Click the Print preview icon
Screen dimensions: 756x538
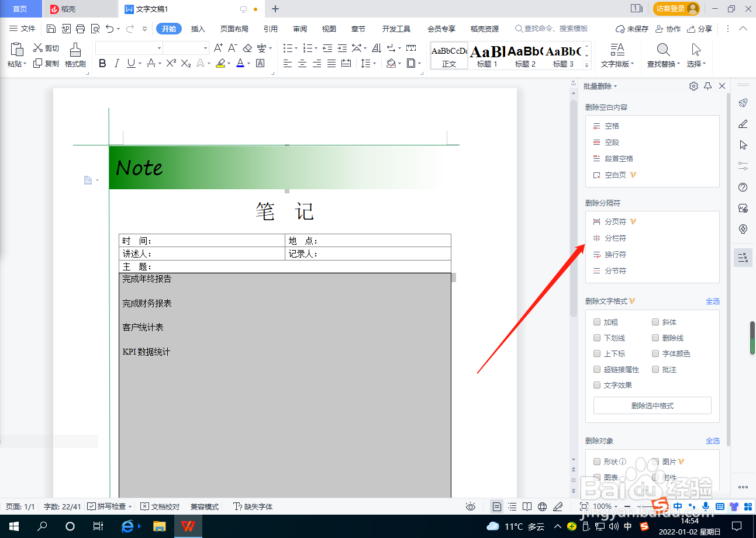pyautogui.click(x=95, y=29)
